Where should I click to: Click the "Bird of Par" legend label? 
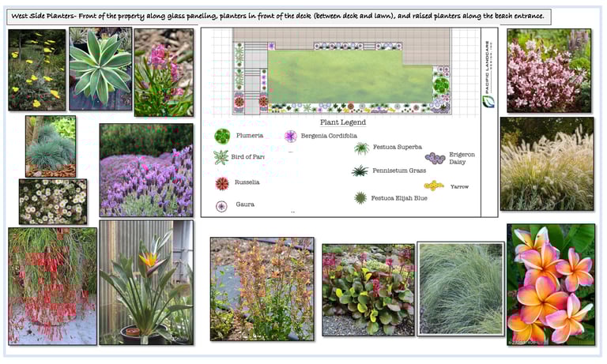(247, 156)
